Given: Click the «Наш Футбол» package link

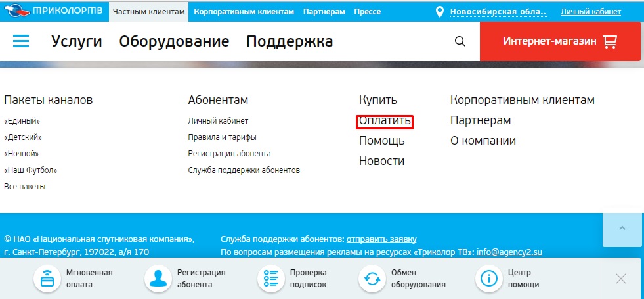Looking at the screenshot, I should (x=30, y=170).
